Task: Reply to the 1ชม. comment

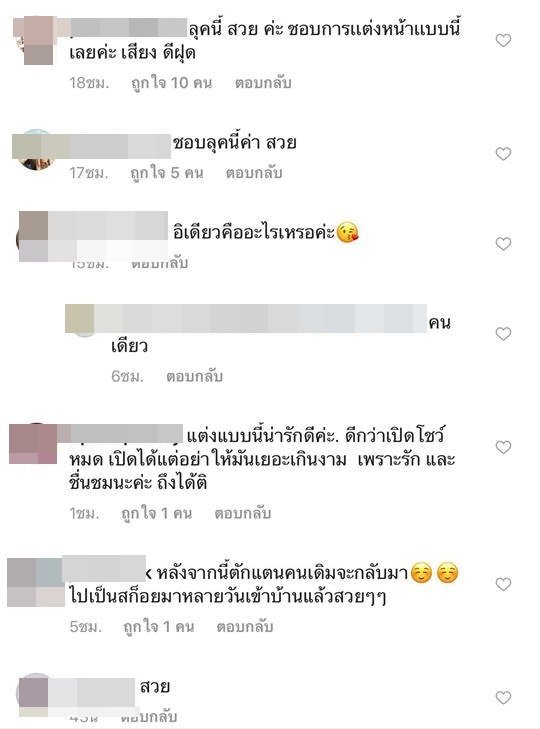Action: click(243, 513)
